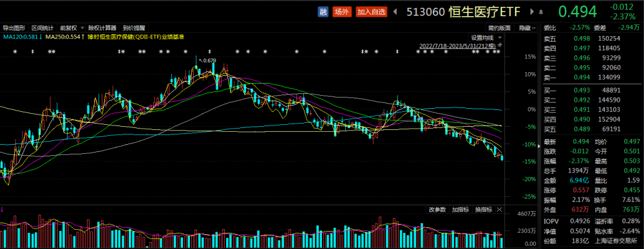Click the 到价提醒 price alert button
The width and height of the screenshot is (644, 249).
coord(134,28)
